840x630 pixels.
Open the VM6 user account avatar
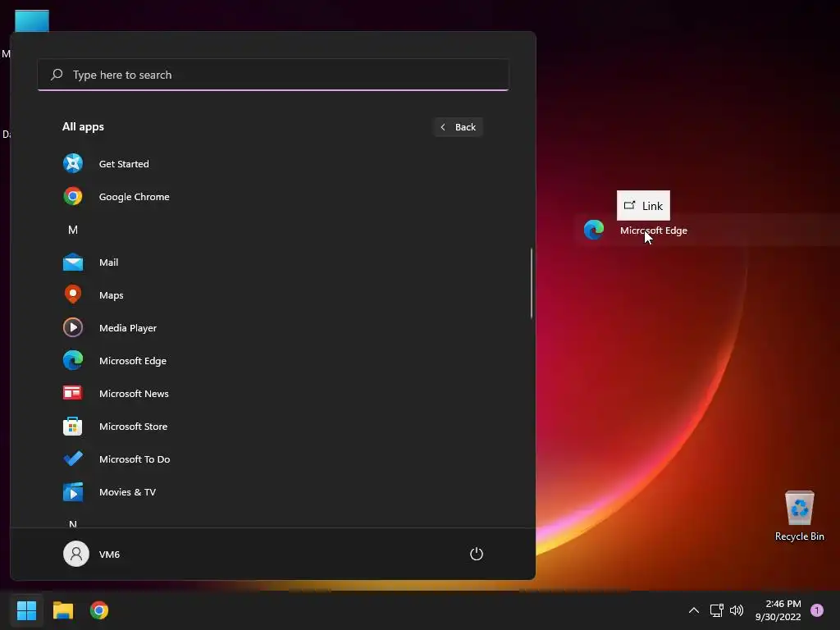(76, 554)
